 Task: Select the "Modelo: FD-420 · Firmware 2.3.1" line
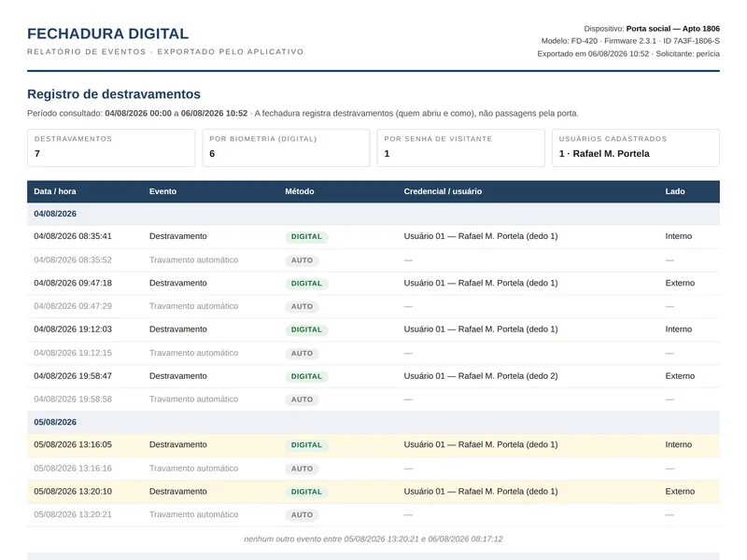click(x=630, y=41)
